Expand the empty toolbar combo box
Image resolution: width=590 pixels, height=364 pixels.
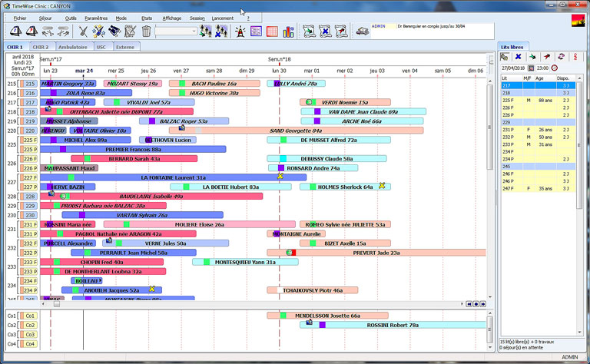pyautogui.click(x=193, y=31)
